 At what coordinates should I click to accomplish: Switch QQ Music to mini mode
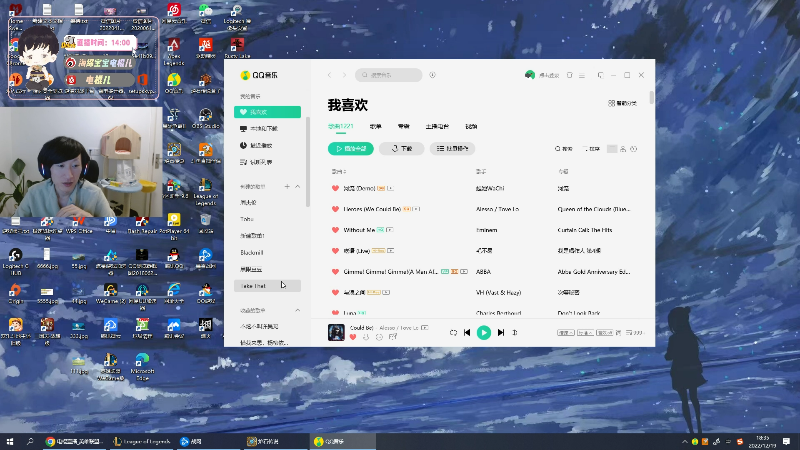click(601, 75)
